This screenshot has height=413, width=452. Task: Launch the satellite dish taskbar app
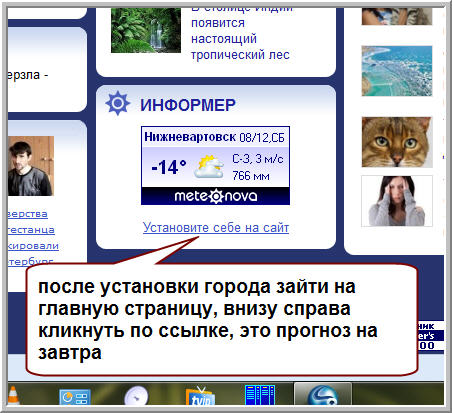[136, 396]
